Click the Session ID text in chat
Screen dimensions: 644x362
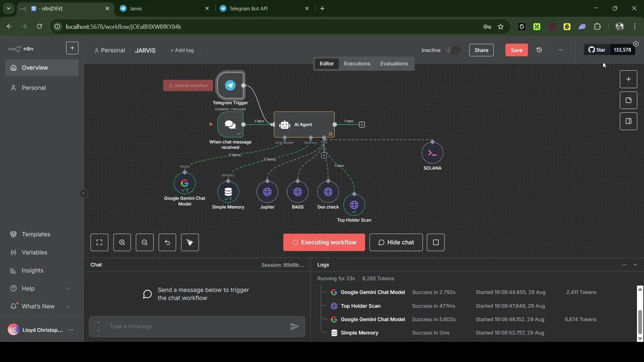(x=282, y=265)
